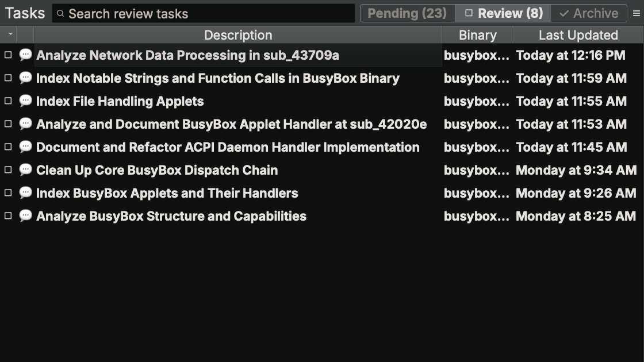Click the Binary column header

coord(478,34)
